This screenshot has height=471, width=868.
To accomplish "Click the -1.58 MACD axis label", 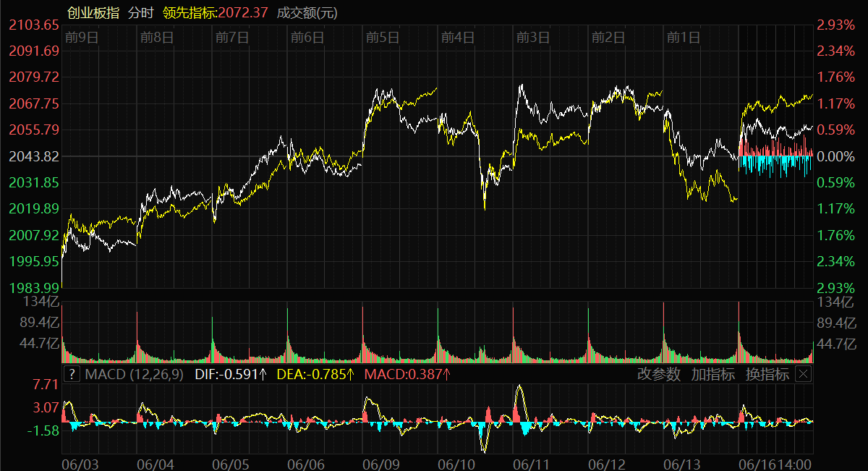I will pos(43,430).
